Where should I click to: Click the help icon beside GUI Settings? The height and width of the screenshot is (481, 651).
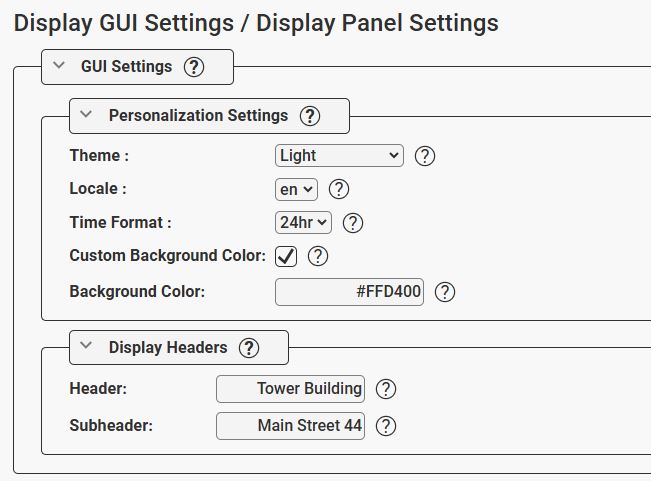click(x=194, y=67)
